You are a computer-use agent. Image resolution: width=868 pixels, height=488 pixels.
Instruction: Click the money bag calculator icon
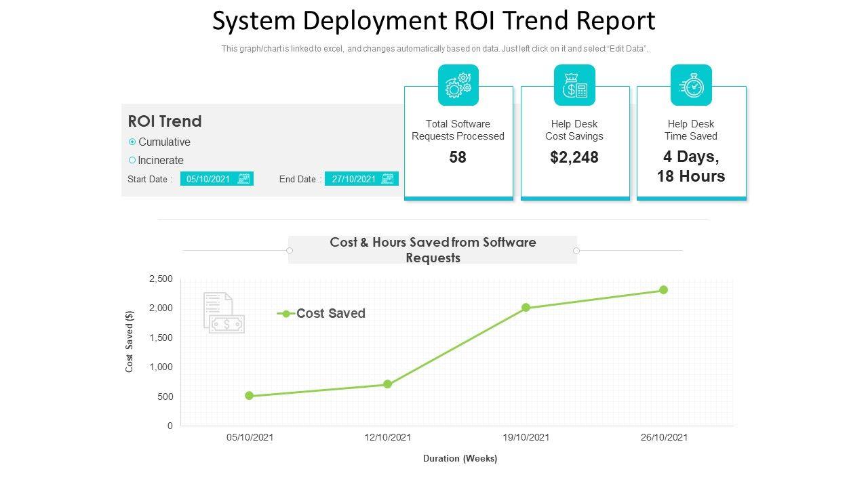(574, 85)
